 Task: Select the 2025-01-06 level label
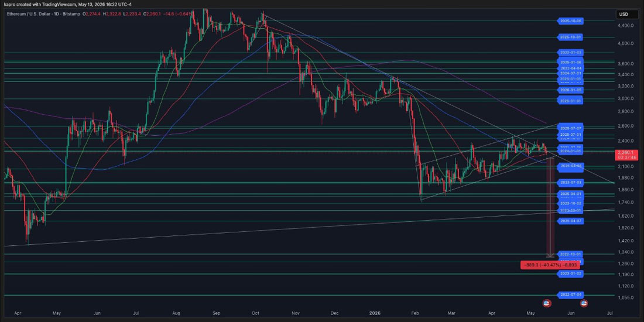(571, 63)
